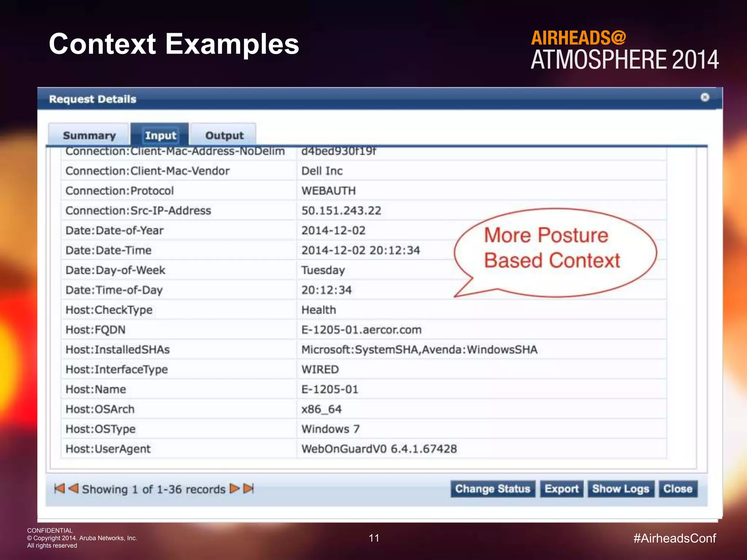Viewport: 747px width, 560px height.
Task: Click the WIRED value
Action: [320, 369]
